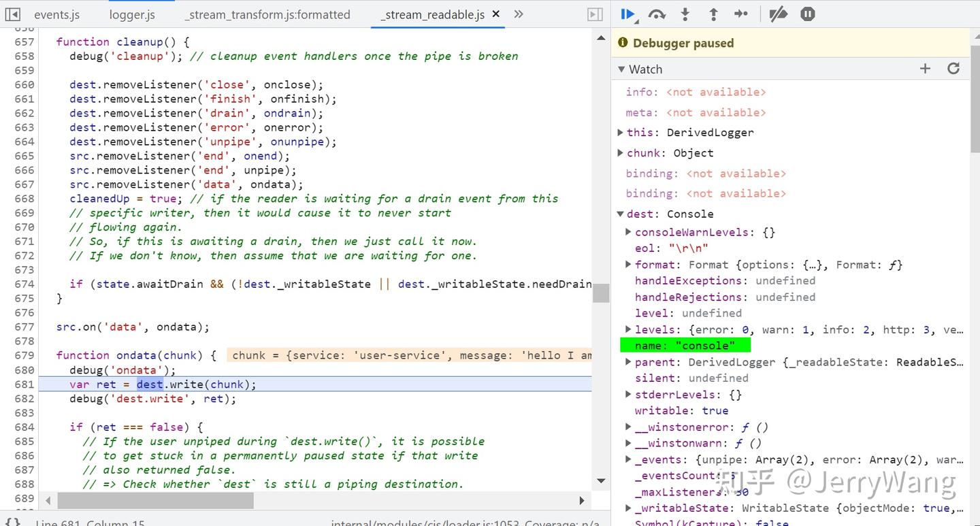Step over next function call
Screen dimensions: 980x526
pyautogui.click(x=657, y=14)
